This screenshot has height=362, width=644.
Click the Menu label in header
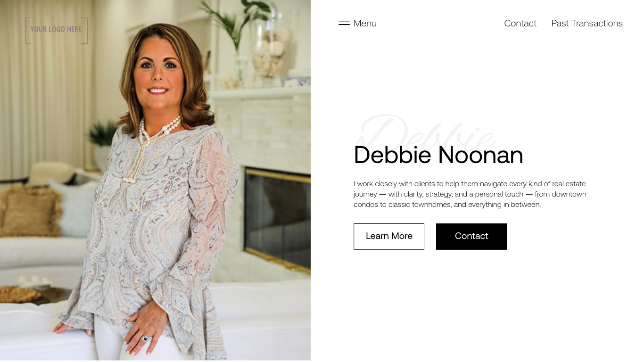point(365,23)
